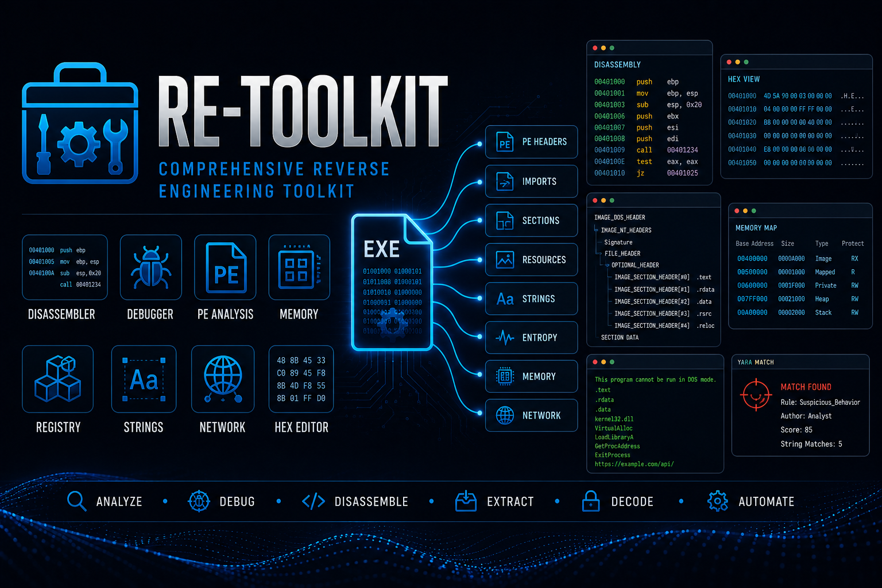This screenshot has width=882, height=588.
Task: Click the Resources button
Action: [x=531, y=260]
